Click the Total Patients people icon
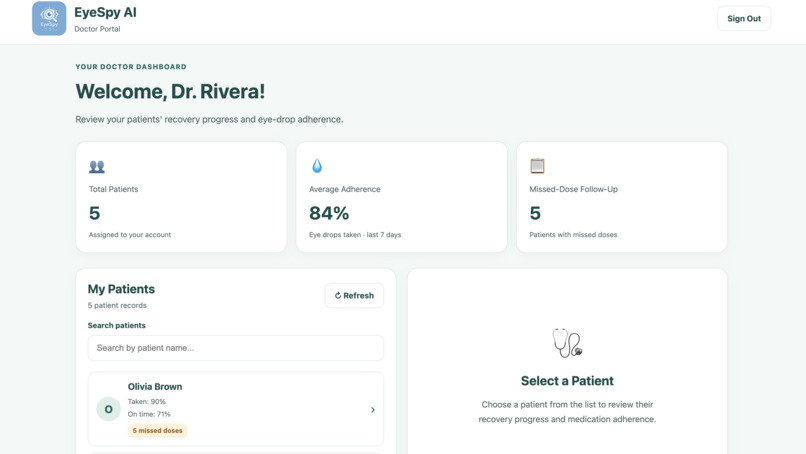Image resolution: width=806 pixels, height=454 pixels. click(x=97, y=166)
